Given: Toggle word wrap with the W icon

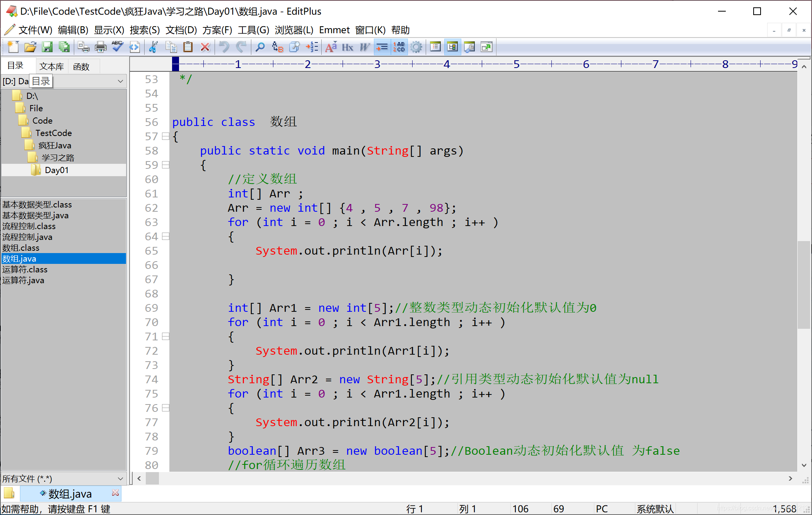Looking at the screenshot, I should point(365,47).
